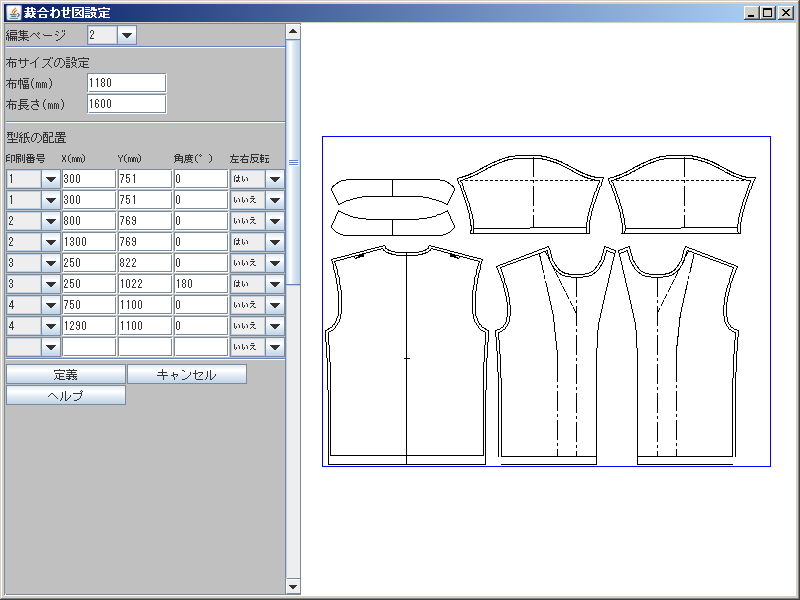Open print number dropdown in the Y 1022 row
800x600 pixels.
coord(51,284)
